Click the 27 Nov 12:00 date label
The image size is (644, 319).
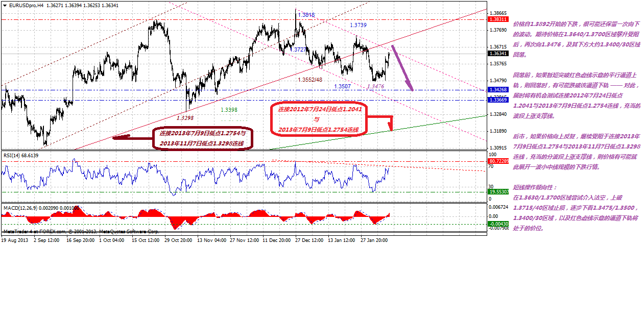(244, 239)
